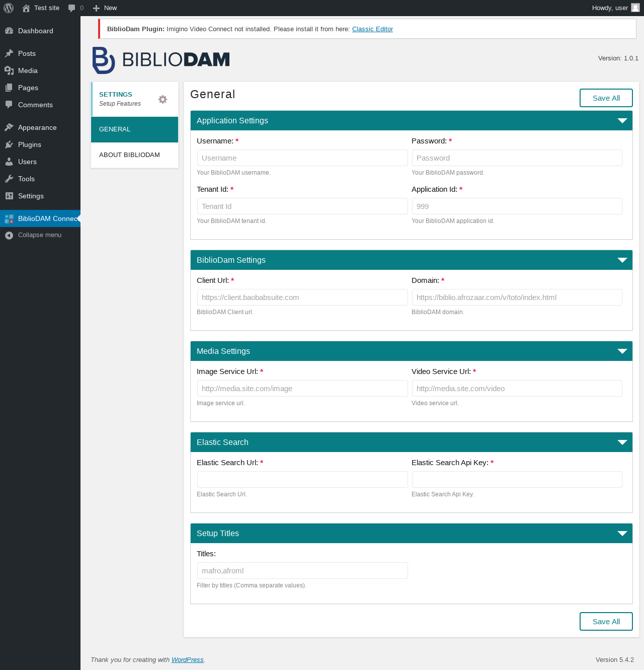The height and width of the screenshot is (670, 644).
Task: Open the Tools menu item
Action: tap(40, 179)
